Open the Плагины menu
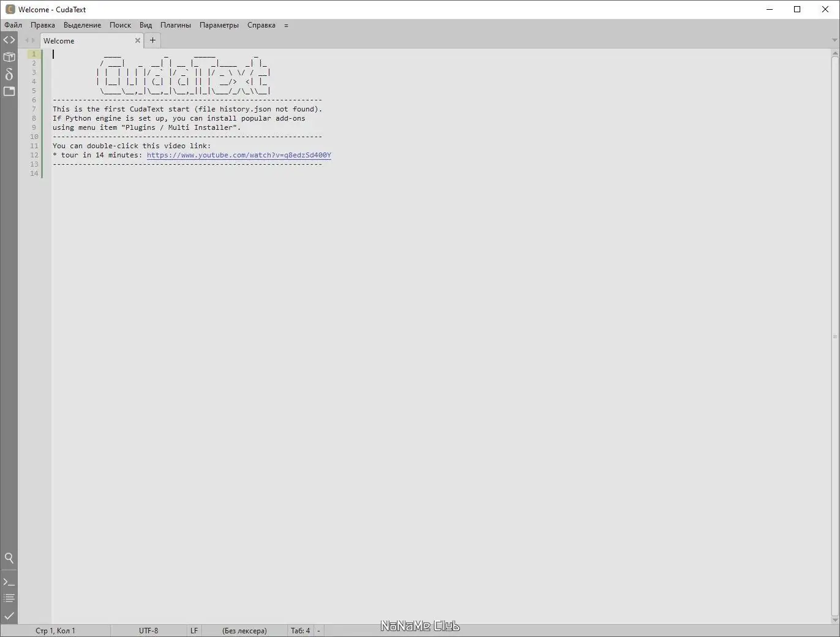The image size is (840, 637). click(x=176, y=25)
